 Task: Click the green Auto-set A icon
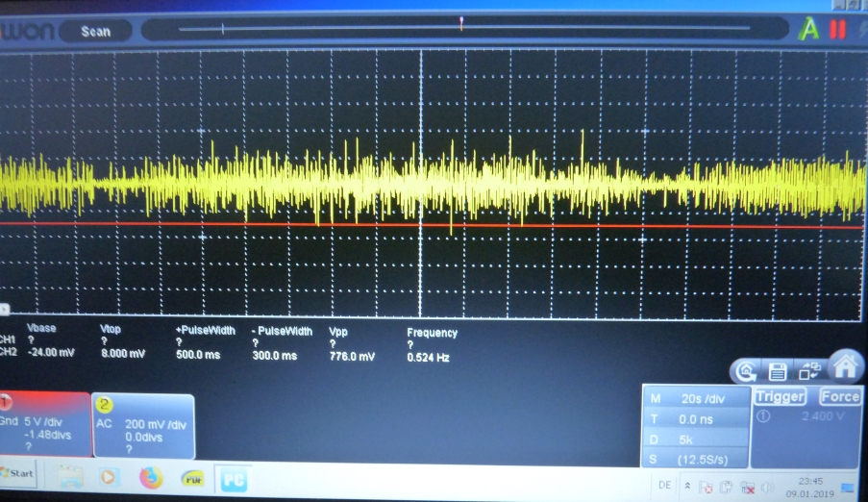pos(808,28)
